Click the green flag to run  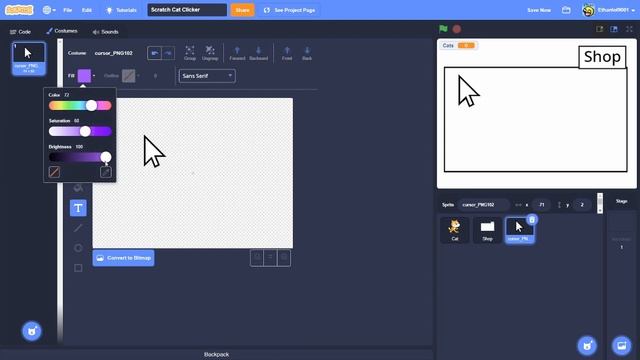click(443, 29)
